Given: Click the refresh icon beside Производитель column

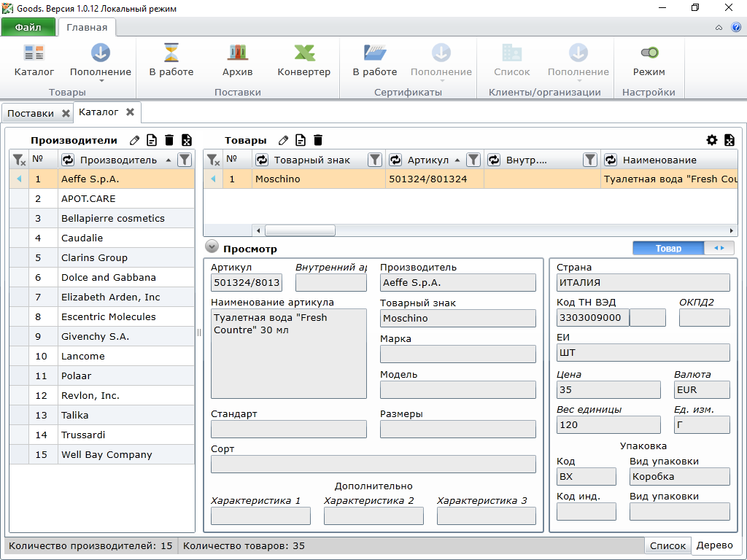Looking at the screenshot, I should pos(68,160).
